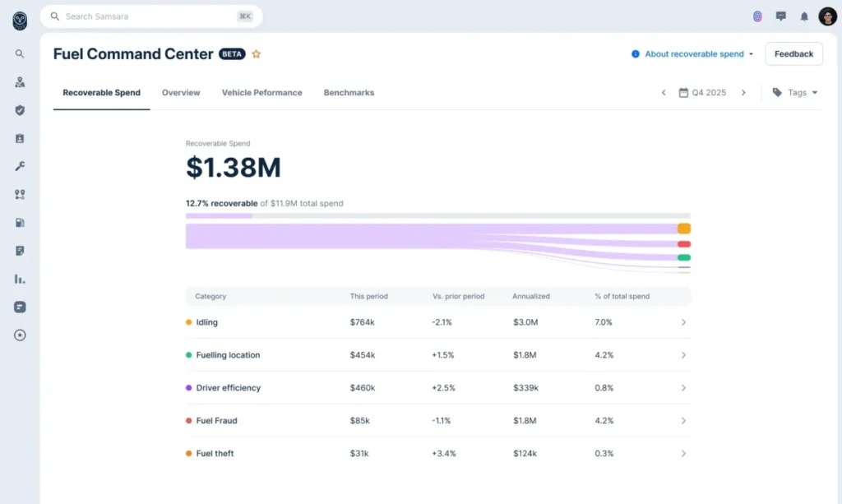Click the 7.0% share value
Screen dimensions: 842x504
pyautogui.click(x=604, y=322)
